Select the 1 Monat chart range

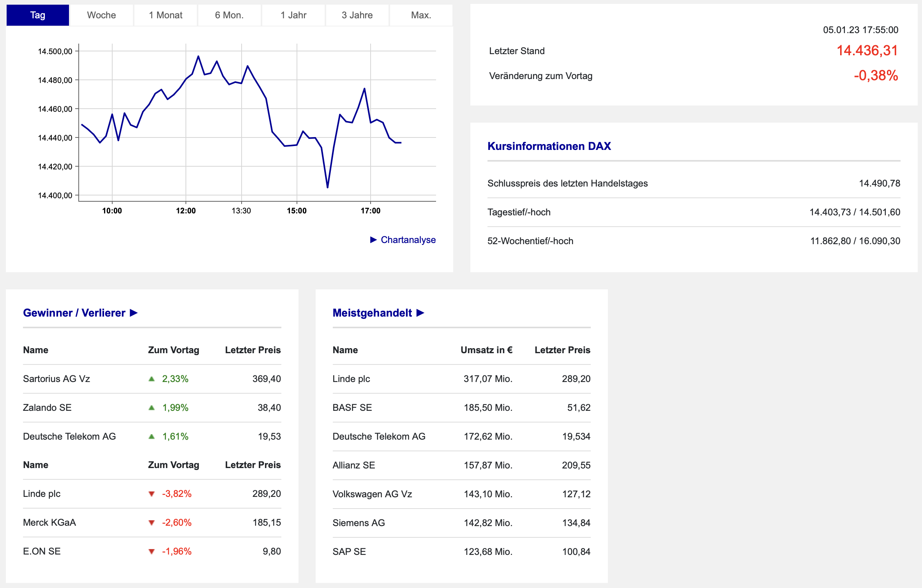point(166,15)
